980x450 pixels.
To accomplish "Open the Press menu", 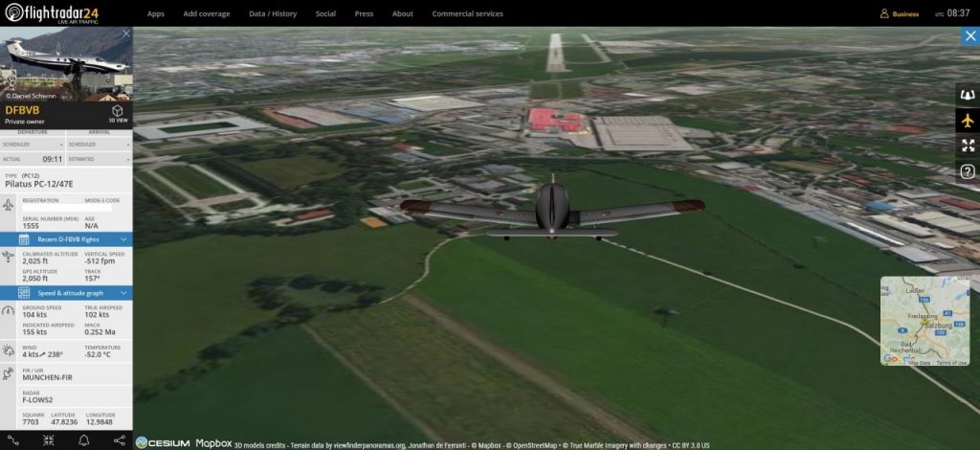I will point(364,13).
